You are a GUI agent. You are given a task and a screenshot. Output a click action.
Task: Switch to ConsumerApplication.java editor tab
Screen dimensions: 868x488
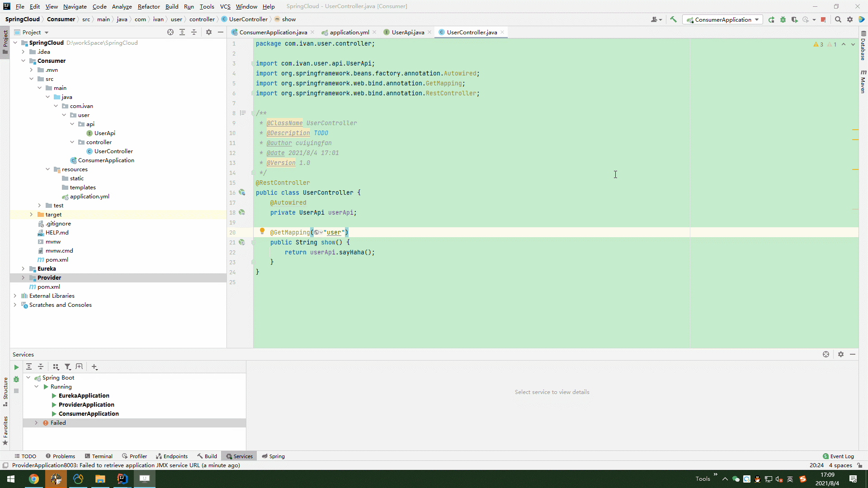tap(273, 32)
